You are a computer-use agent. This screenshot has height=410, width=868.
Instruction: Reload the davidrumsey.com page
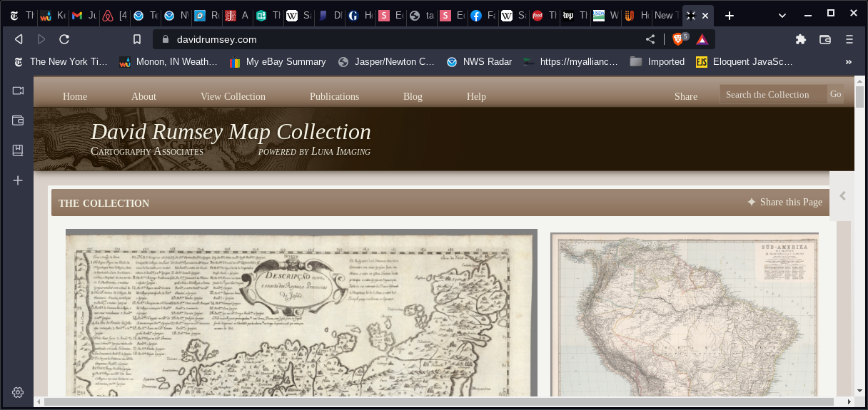64,39
